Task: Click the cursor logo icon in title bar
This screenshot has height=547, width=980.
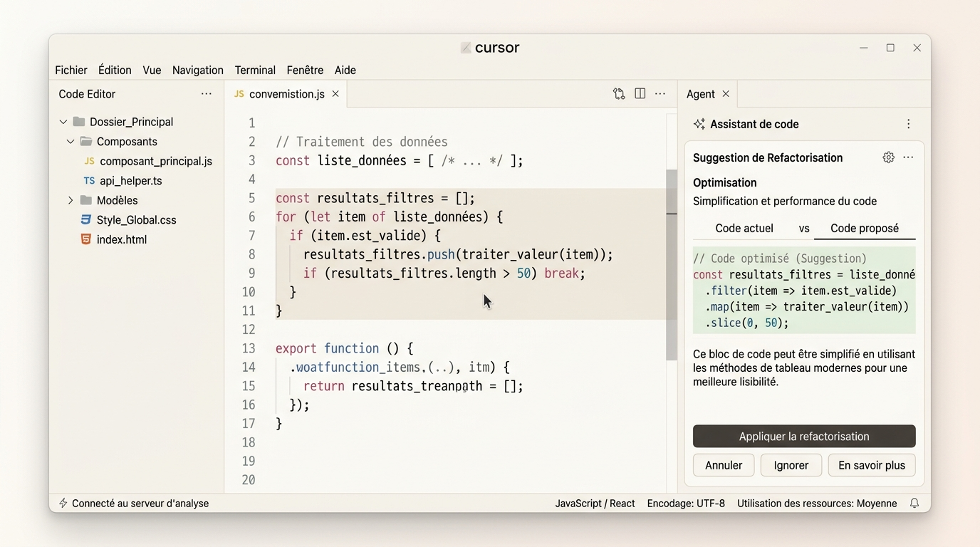Action: pos(466,48)
